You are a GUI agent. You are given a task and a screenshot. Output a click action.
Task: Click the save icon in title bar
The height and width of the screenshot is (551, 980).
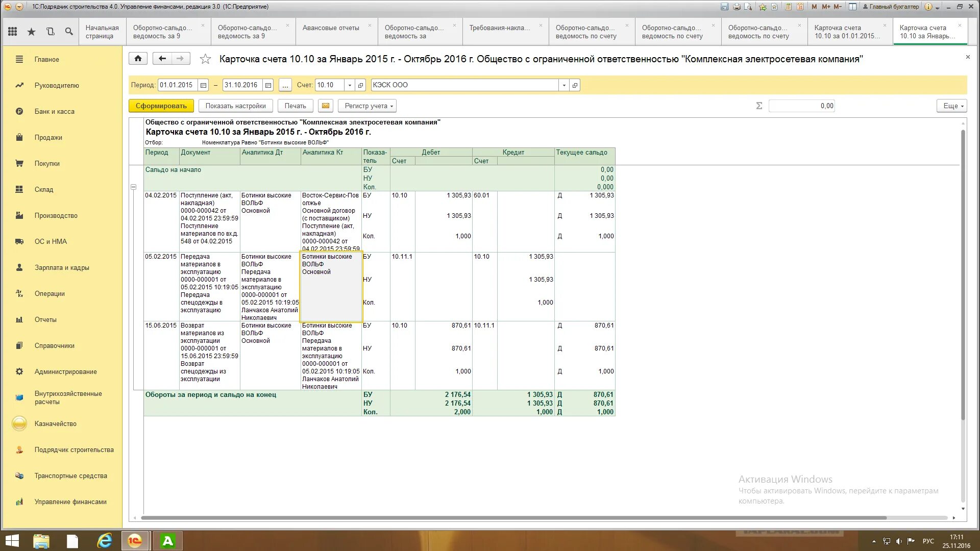pyautogui.click(x=724, y=7)
